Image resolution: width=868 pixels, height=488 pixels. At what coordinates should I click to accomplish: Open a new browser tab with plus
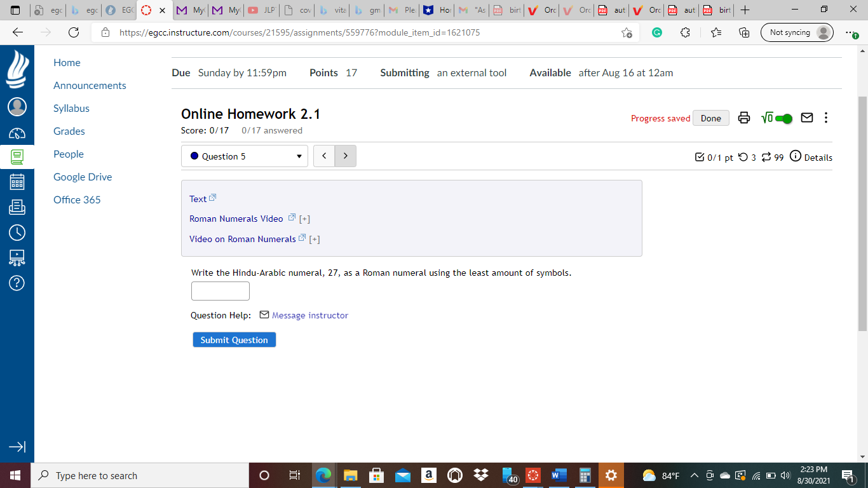pyautogui.click(x=745, y=10)
